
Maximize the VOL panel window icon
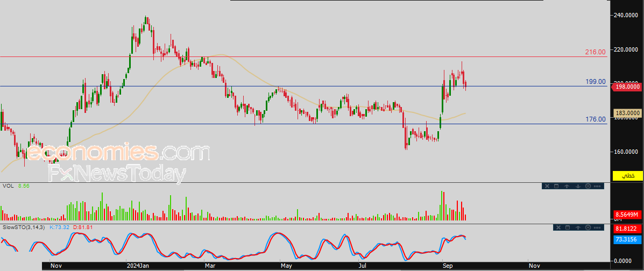pyautogui.click(x=556, y=186)
